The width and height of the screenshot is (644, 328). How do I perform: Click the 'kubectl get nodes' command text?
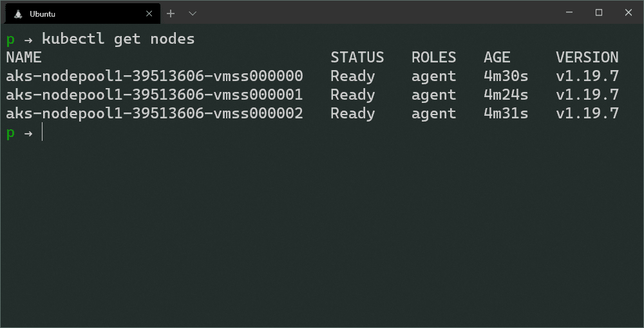pyautogui.click(x=118, y=39)
